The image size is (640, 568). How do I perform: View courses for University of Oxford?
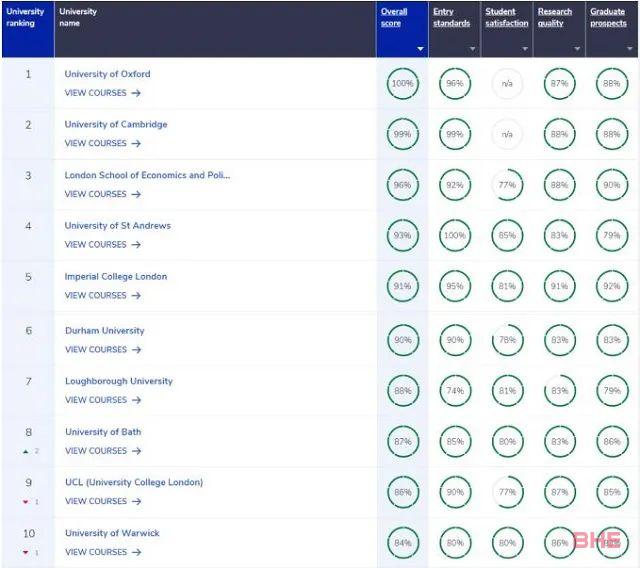click(x=102, y=93)
